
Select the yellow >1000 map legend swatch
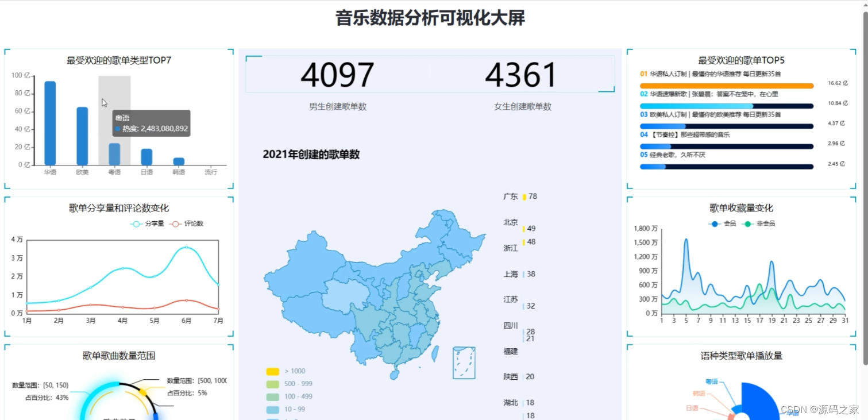(272, 371)
